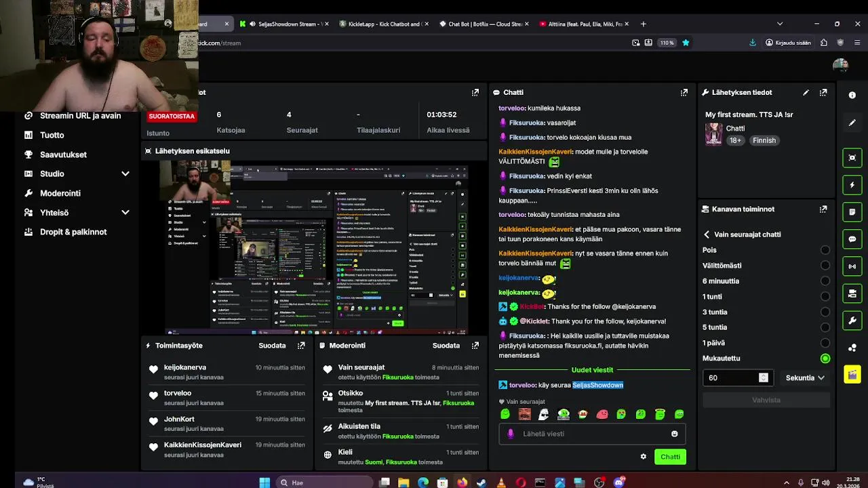Click the info icon in right sidebar
This screenshot has height=488, width=868.
pos(852,96)
